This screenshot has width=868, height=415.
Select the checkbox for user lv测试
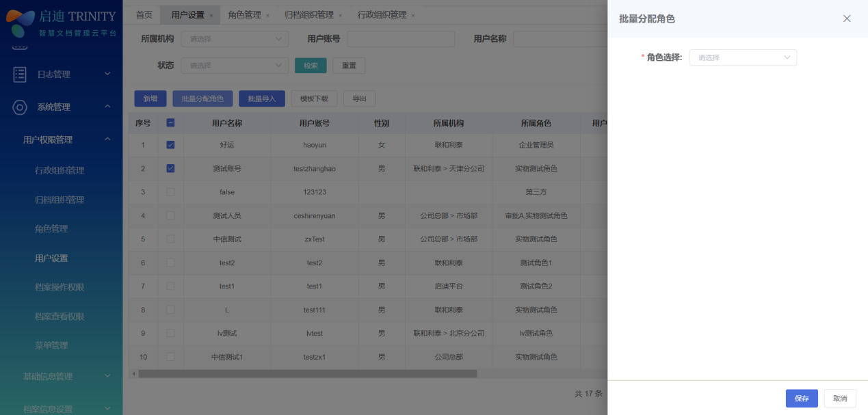[170, 333]
